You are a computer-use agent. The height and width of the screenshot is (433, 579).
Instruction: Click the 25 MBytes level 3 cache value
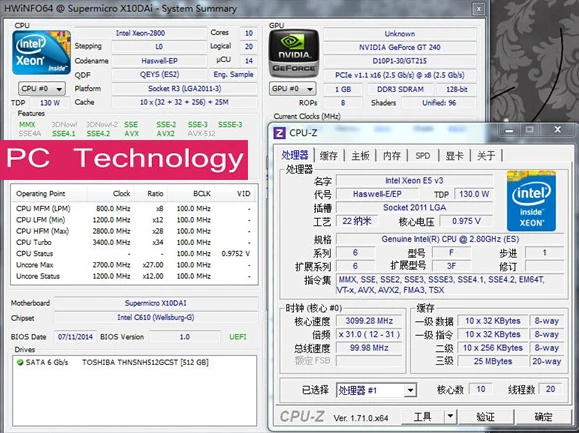[493, 361]
